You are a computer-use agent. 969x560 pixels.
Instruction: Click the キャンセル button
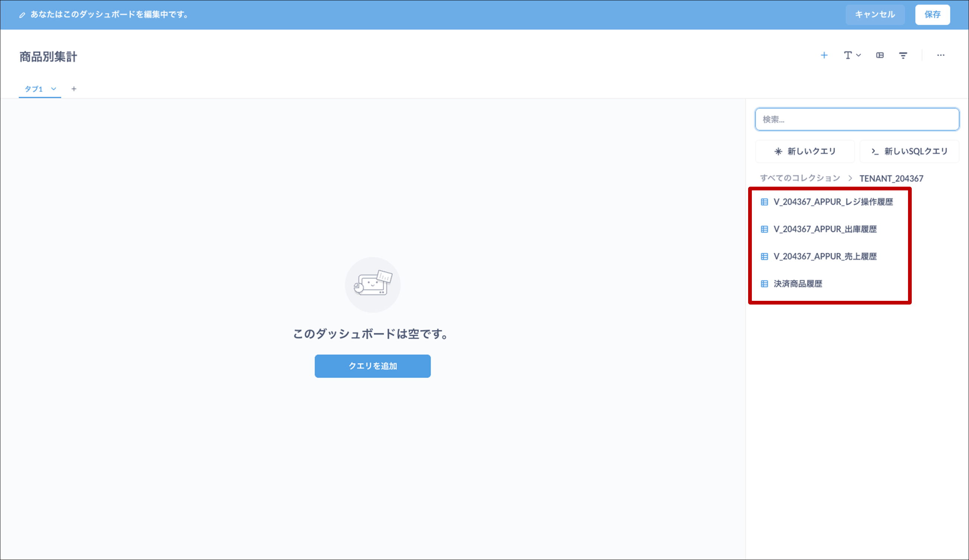coord(875,15)
